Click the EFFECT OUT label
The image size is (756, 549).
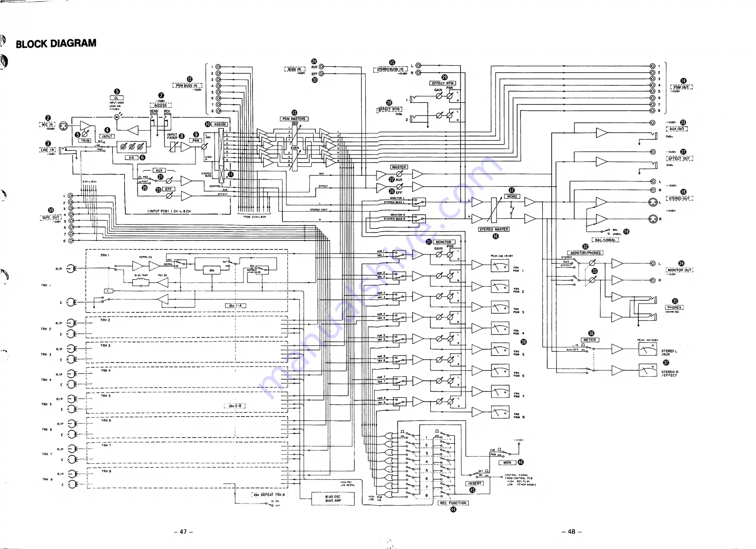pyautogui.click(x=679, y=158)
